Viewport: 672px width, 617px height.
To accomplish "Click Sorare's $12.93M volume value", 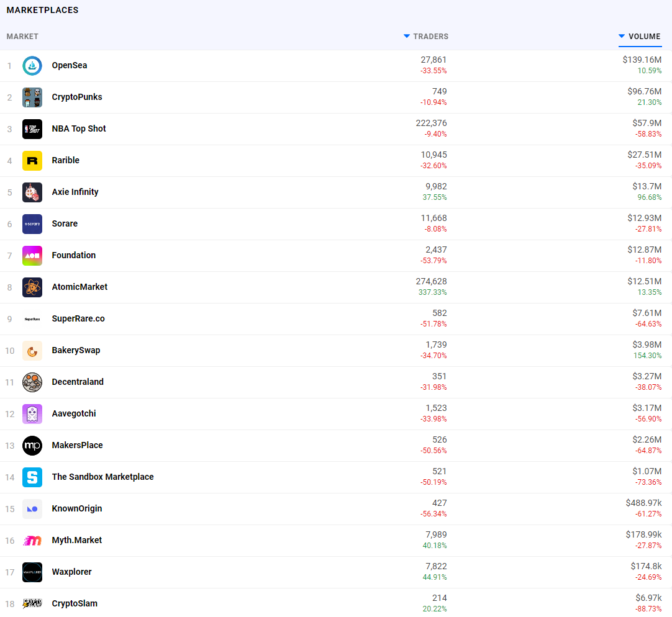I will tap(645, 218).
